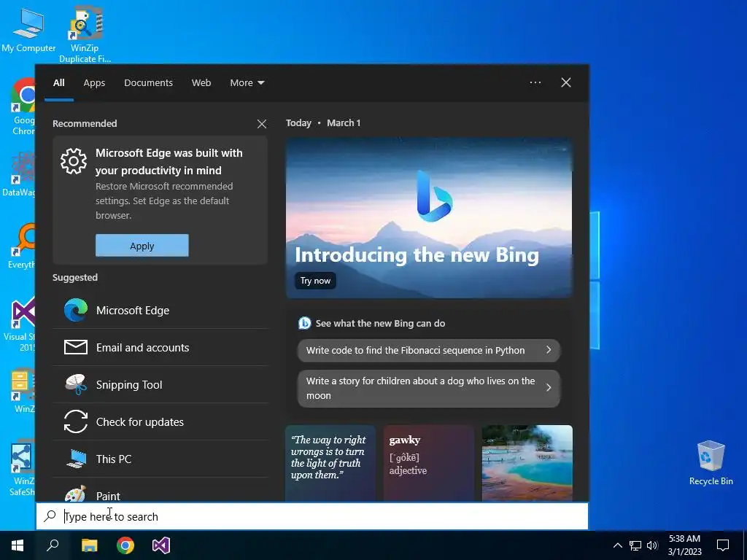This screenshot has height=560, width=747.
Task: Click the chevron on the Fibonacci prompt
Action: [549, 350]
